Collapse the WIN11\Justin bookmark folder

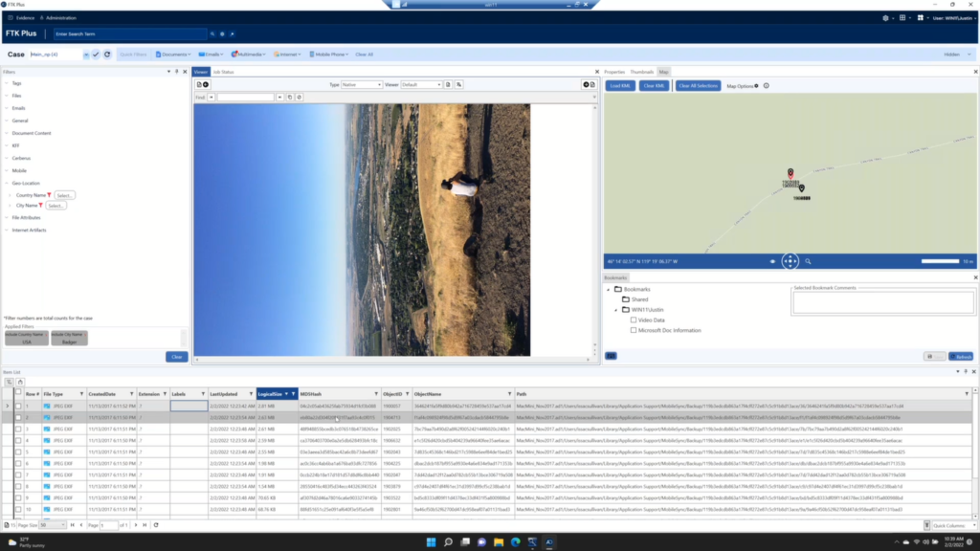click(615, 310)
